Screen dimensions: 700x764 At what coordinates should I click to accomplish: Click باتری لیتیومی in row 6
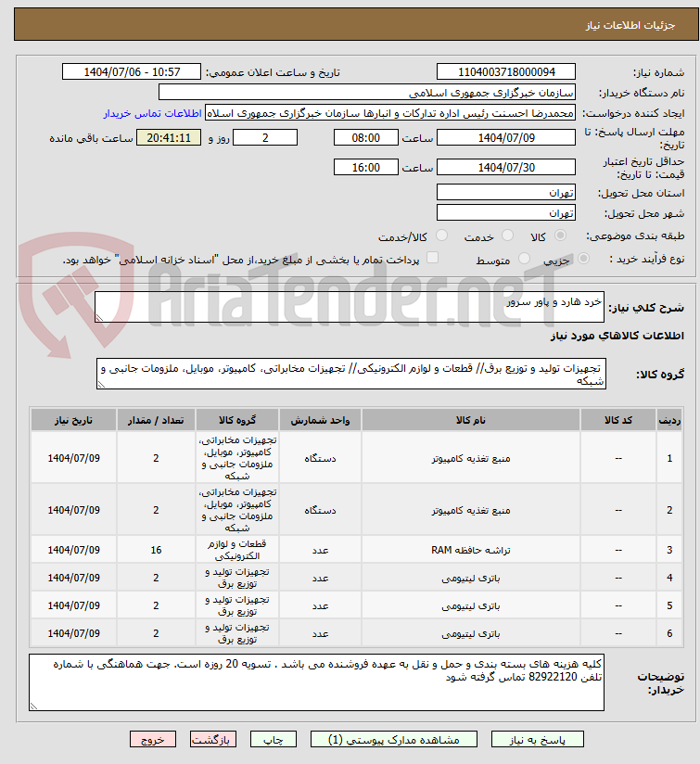[x=471, y=633]
